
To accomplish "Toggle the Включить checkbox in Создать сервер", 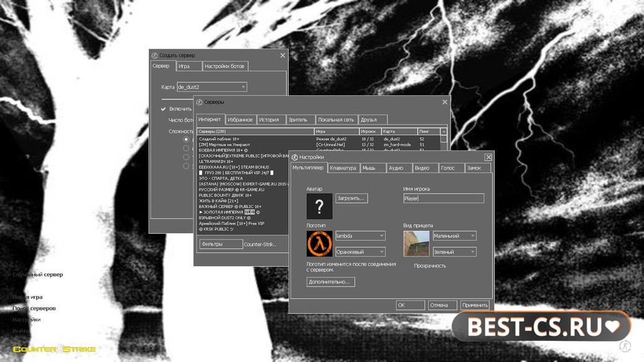I will (164, 109).
